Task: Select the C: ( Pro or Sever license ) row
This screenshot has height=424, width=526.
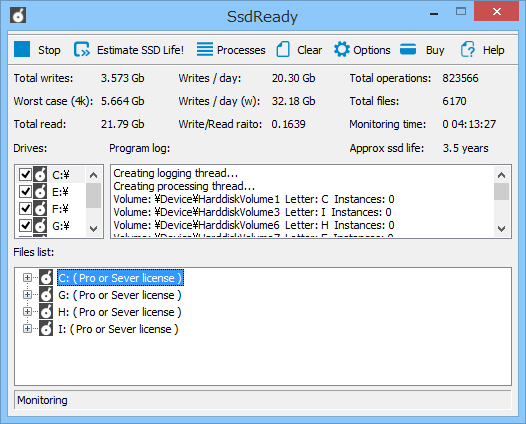Action: click(120, 278)
